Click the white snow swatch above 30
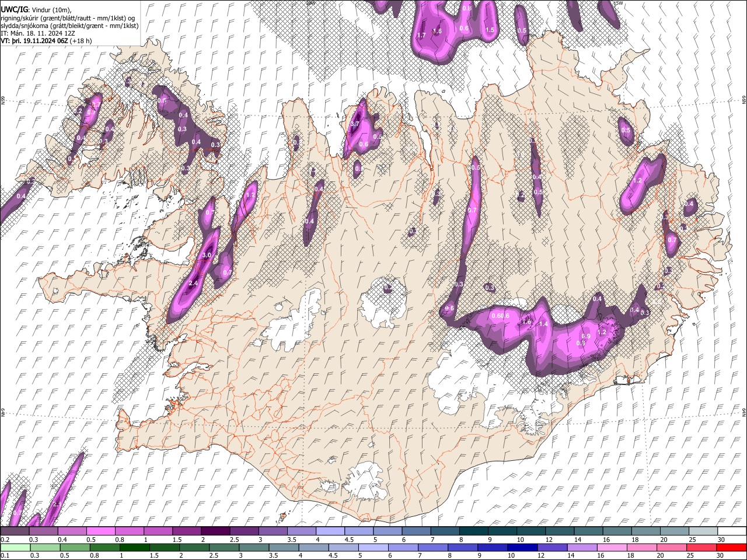 [x=732, y=531]
